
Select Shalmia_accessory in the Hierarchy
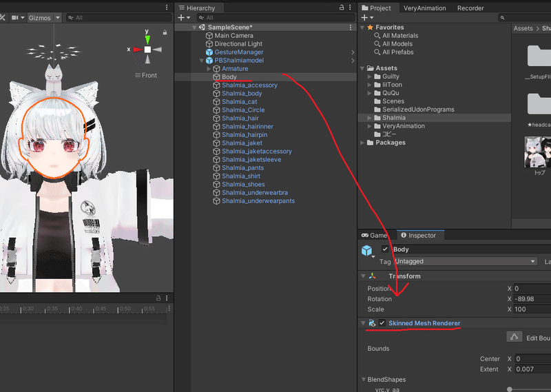[x=249, y=85]
